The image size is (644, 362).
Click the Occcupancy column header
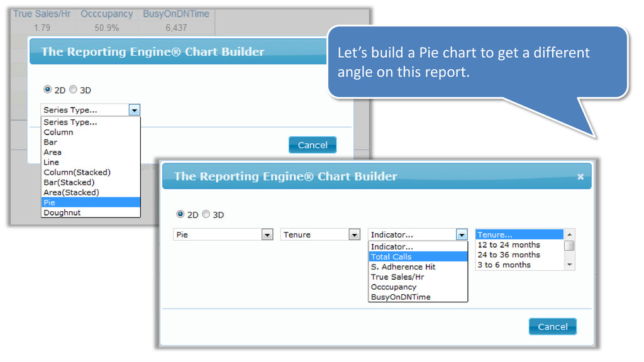(107, 14)
